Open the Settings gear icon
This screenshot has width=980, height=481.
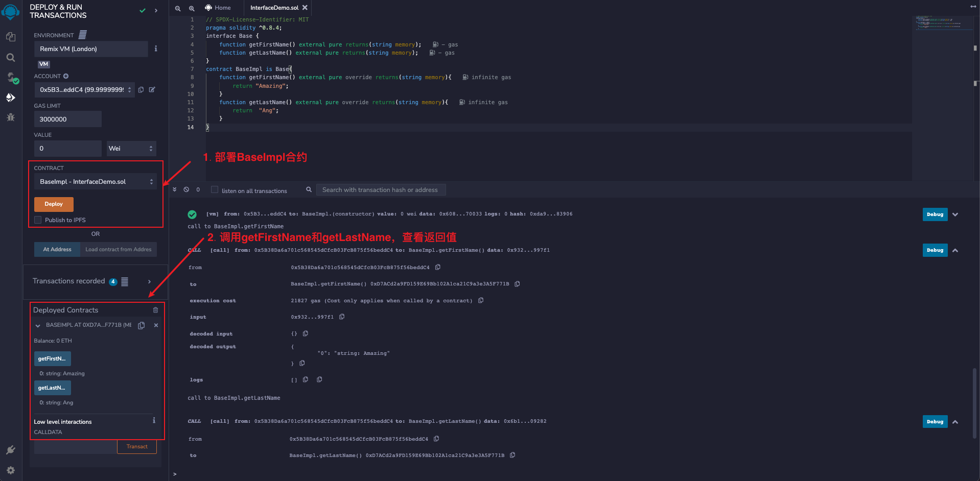point(10,470)
